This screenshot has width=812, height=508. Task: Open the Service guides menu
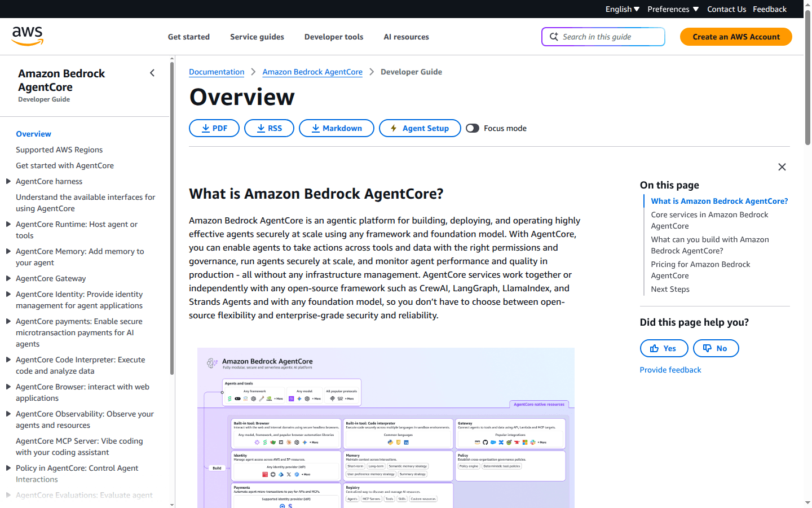click(x=257, y=37)
